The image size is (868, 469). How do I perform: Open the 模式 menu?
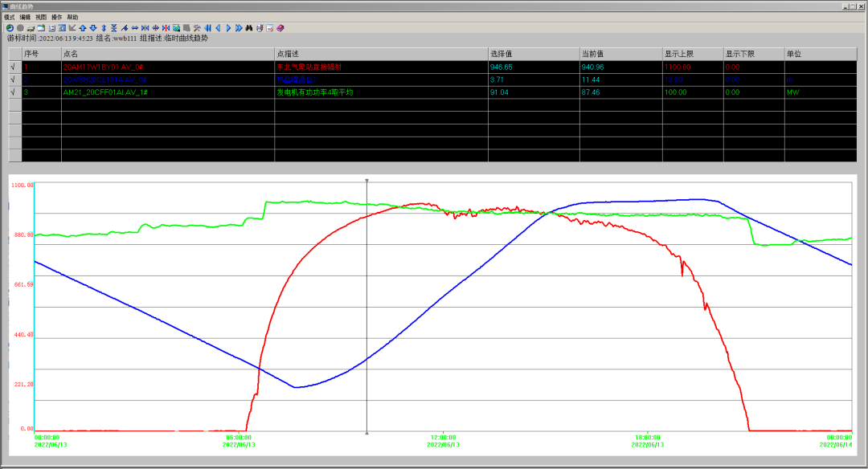10,17
